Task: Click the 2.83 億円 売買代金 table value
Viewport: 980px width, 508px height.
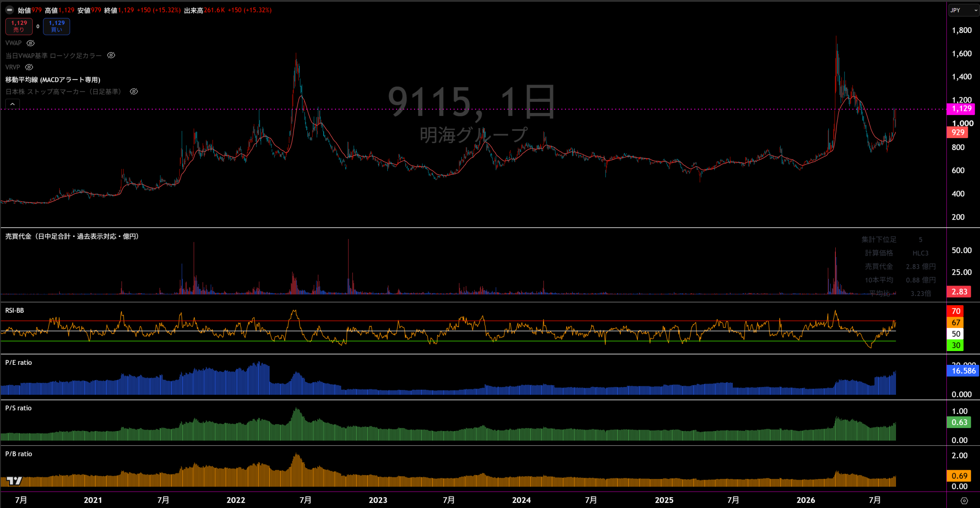Action: (921, 267)
